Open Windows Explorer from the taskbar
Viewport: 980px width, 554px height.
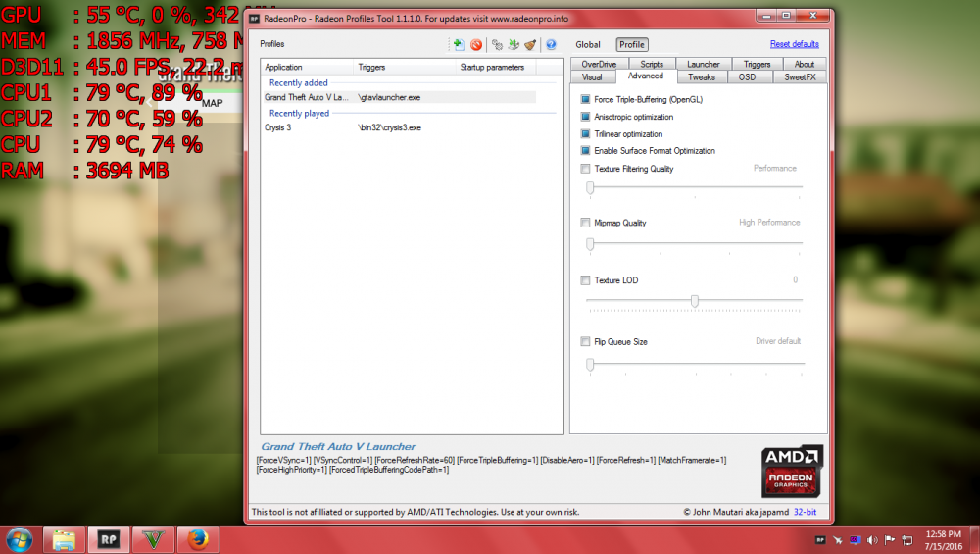click(x=64, y=540)
